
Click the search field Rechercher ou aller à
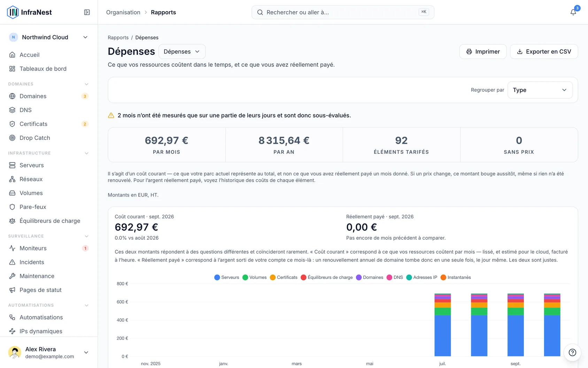[x=343, y=12]
